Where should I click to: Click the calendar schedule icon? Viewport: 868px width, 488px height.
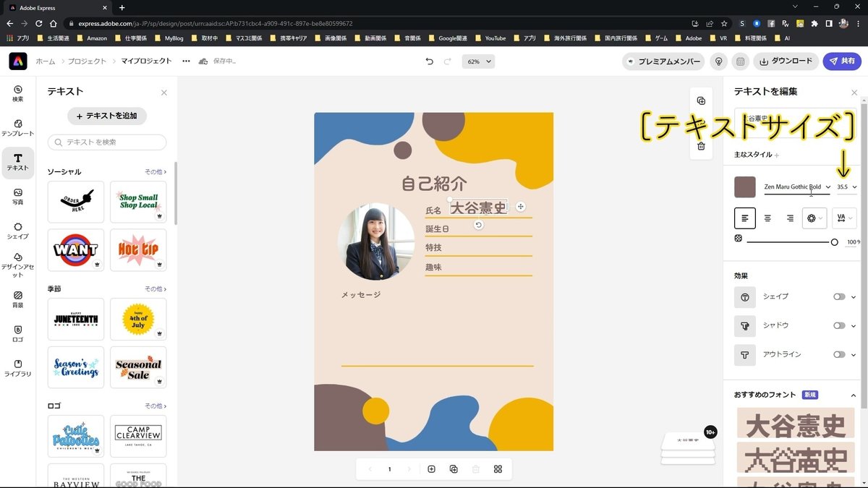click(x=740, y=61)
